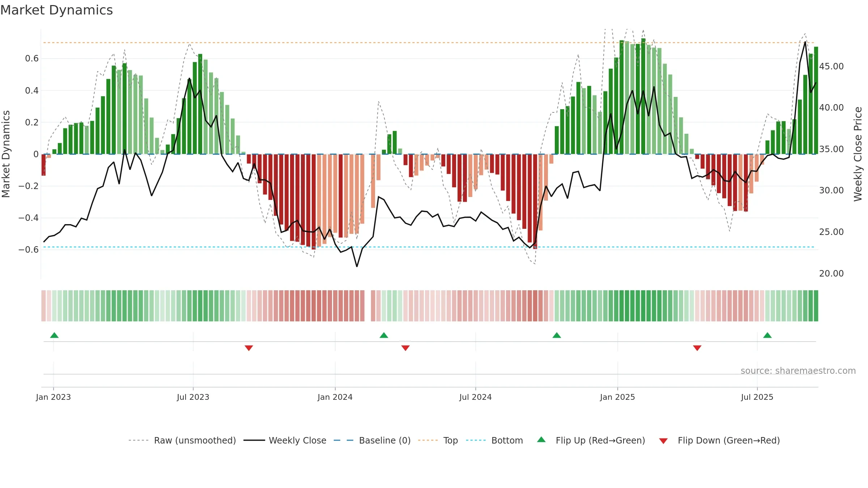Click the 30.00 price axis label
The height and width of the screenshot is (488, 868).
(x=831, y=191)
